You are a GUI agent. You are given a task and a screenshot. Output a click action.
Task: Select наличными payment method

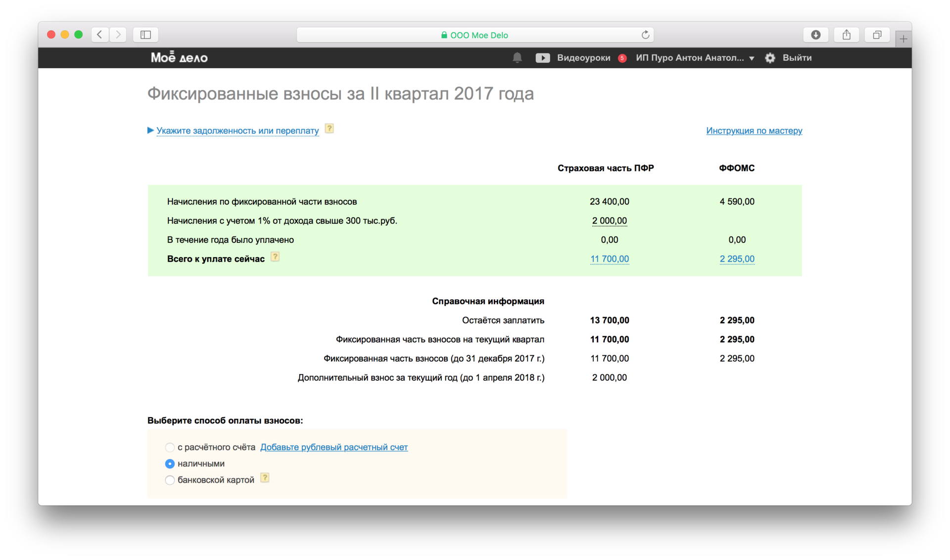coord(170,464)
